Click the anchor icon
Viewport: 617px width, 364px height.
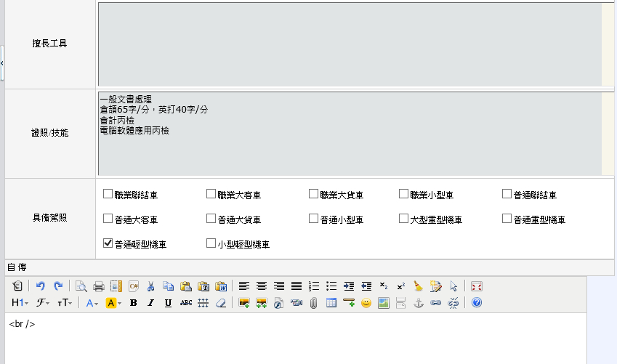[x=418, y=303]
